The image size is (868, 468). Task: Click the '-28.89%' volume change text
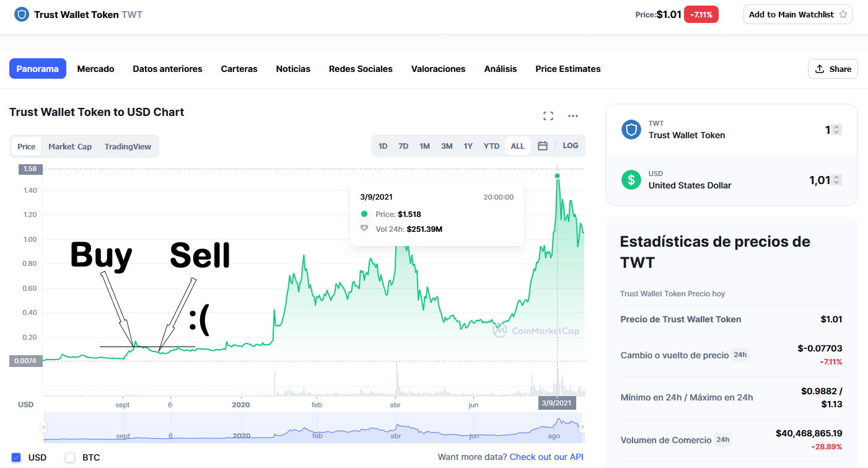pos(825,446)
